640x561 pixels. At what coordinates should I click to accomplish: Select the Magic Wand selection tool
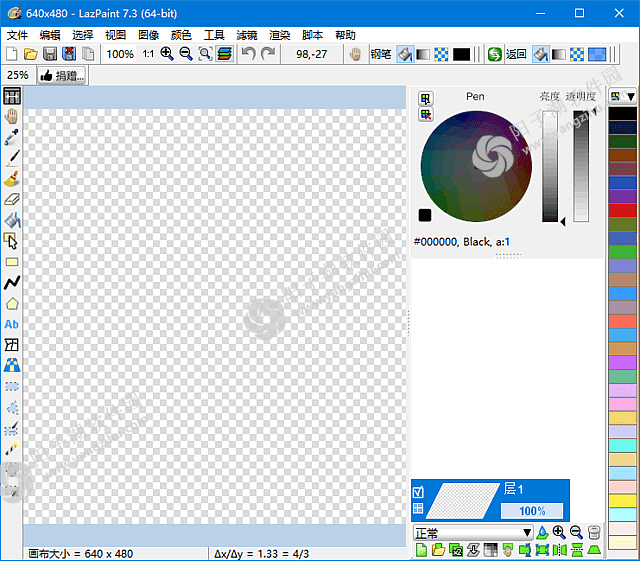tap(12, 449)
